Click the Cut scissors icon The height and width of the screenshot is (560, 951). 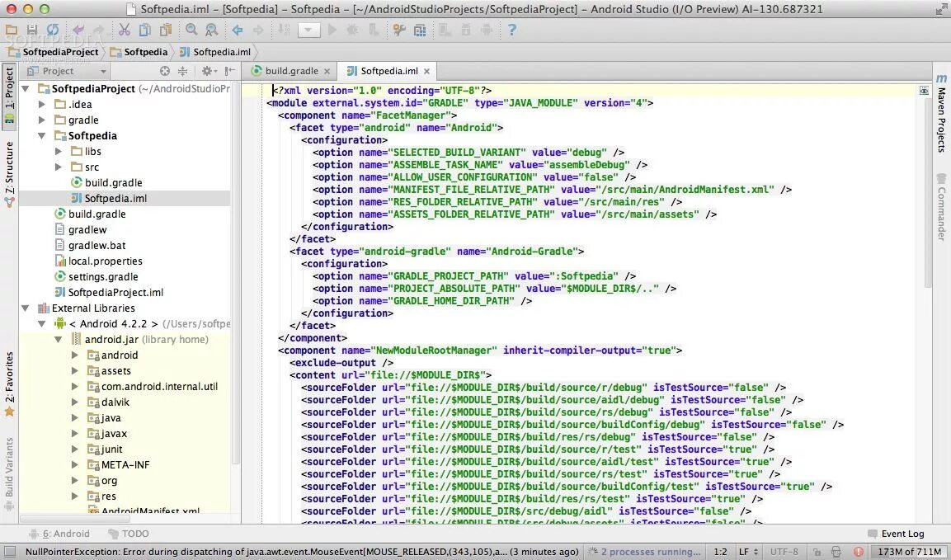click(125, 30)
